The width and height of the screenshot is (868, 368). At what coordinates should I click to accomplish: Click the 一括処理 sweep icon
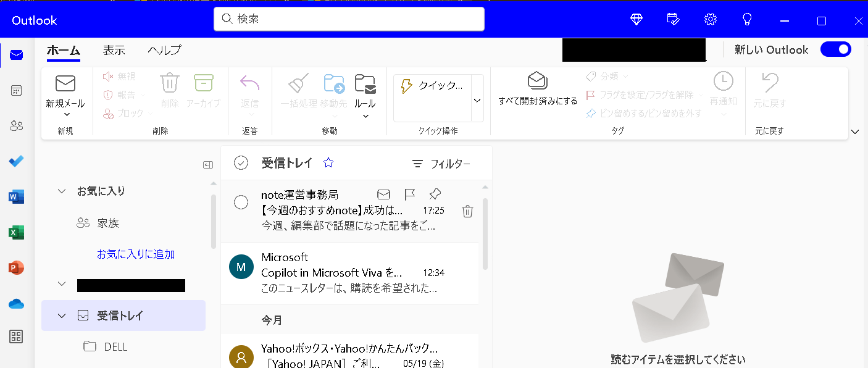[299, 83]
